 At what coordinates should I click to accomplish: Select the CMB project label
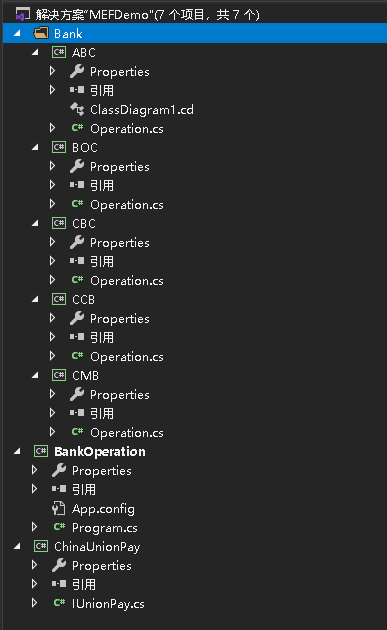click(85, 375)
